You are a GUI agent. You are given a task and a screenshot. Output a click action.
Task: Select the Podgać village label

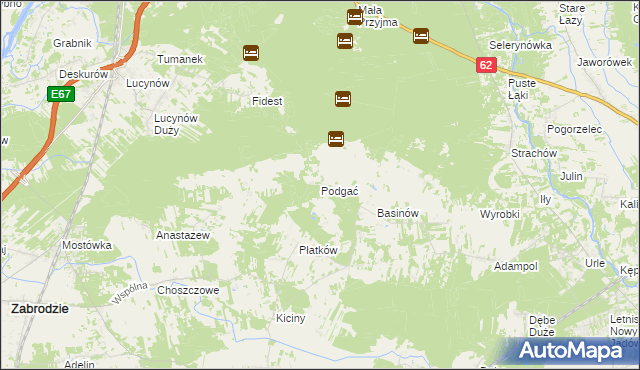340,191
